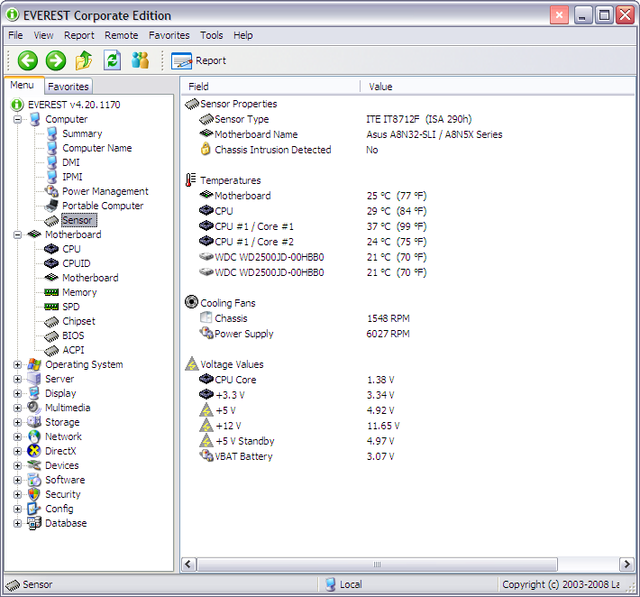This screenshot has width=640, height=597.
Task: Expand the Devices branch
Action: tap(17, 466)
